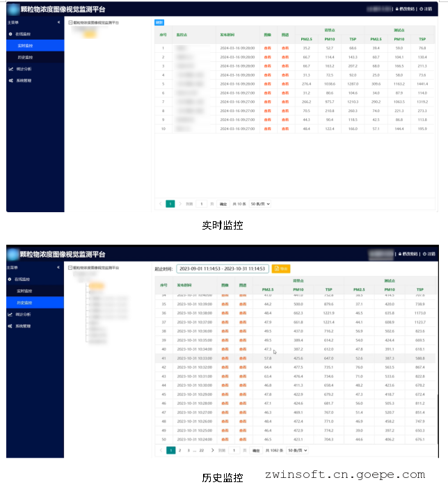
Task: Open 查看 image link for row 1 in the real-time table
Action: [268, 48]
